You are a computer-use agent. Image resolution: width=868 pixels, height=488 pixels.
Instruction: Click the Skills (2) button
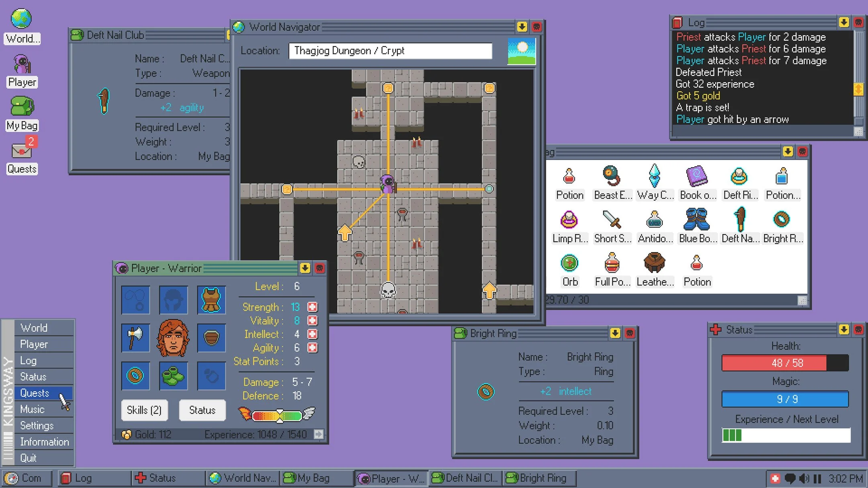click(145, 410)
